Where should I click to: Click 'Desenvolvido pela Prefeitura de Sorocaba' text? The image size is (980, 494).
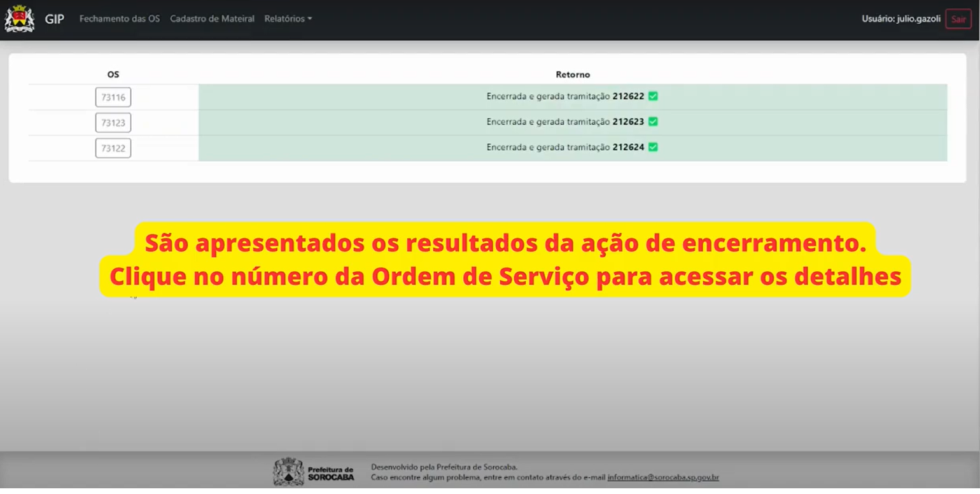click(444, 467)
